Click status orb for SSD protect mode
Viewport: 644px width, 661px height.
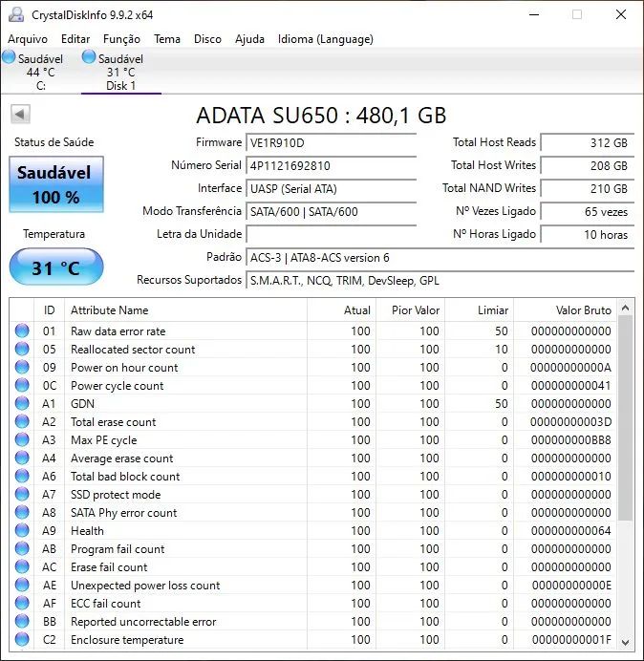22,494
